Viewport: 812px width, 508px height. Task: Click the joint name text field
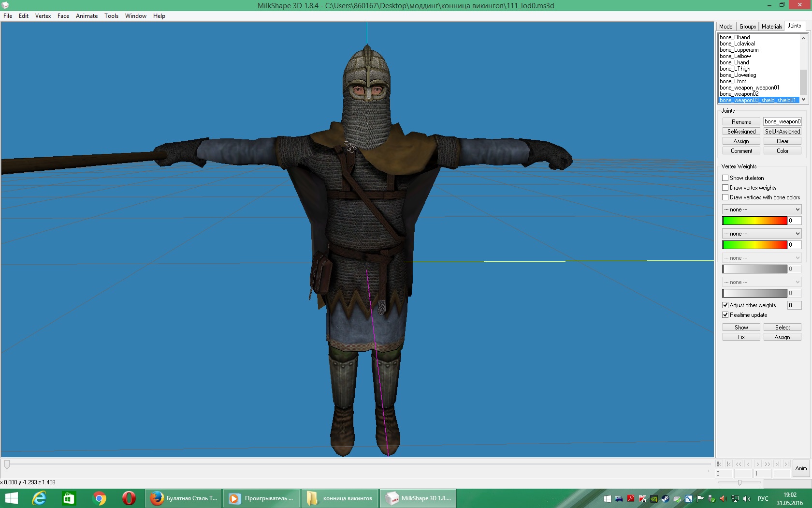(x=782, y=121)
